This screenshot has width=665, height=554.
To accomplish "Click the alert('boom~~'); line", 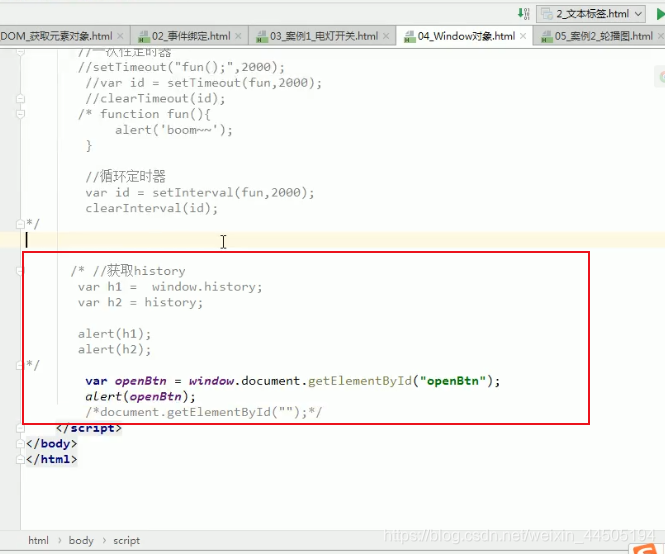I will click(174, 130).
